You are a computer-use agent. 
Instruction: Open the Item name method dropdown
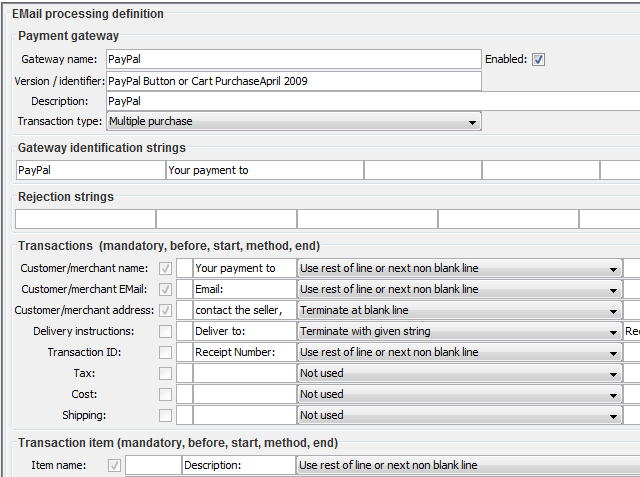tap(468, 466)
